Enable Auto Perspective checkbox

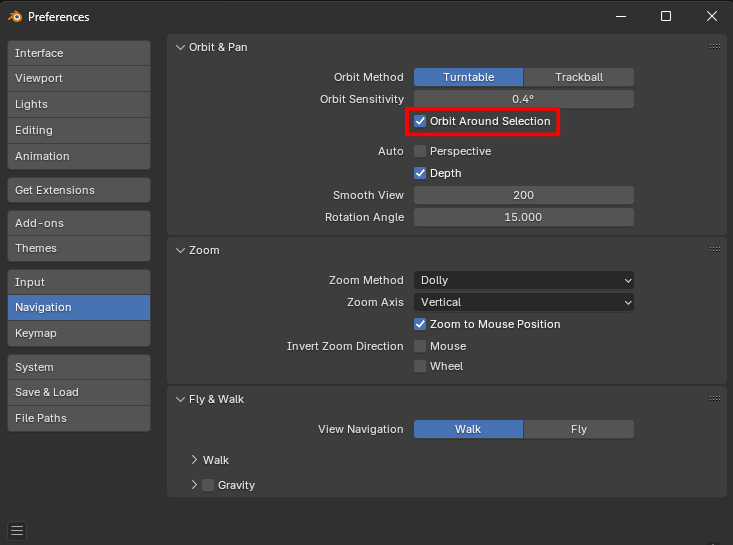(420, 151)
